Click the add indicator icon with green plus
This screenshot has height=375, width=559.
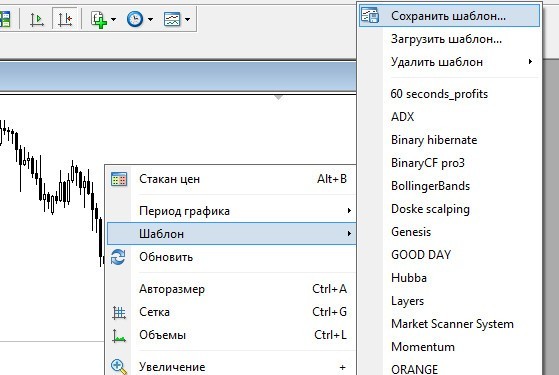click(x=99, y=19)
